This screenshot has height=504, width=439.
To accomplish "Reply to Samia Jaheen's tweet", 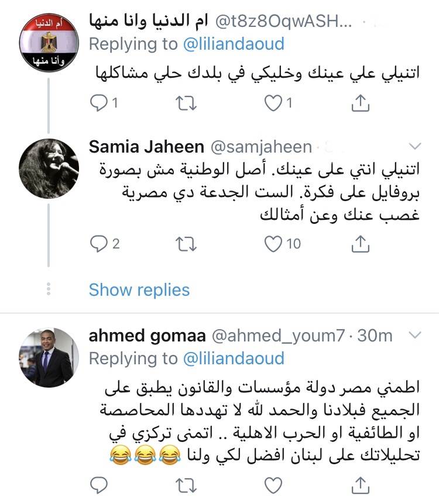I will point(98,244).
